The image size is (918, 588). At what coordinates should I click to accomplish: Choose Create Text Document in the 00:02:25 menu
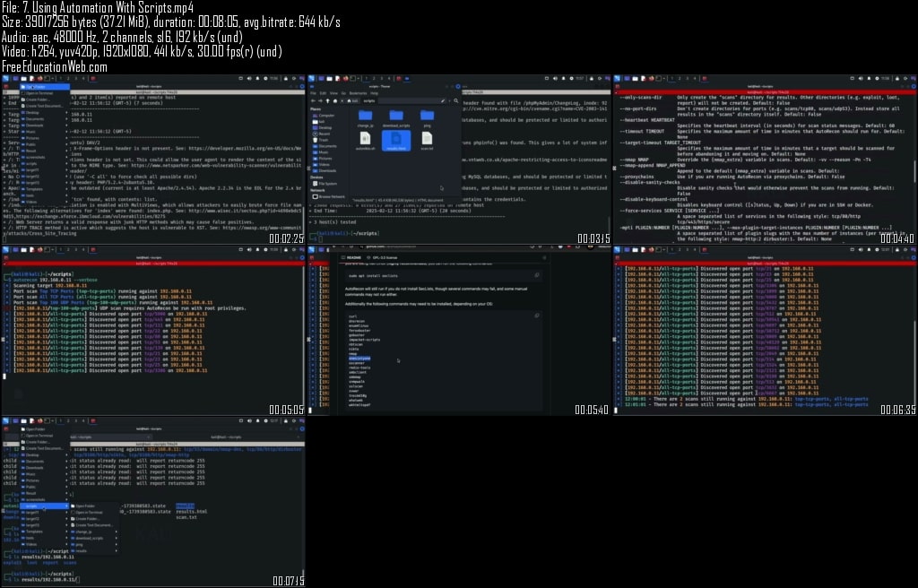(x=45, y=106)
